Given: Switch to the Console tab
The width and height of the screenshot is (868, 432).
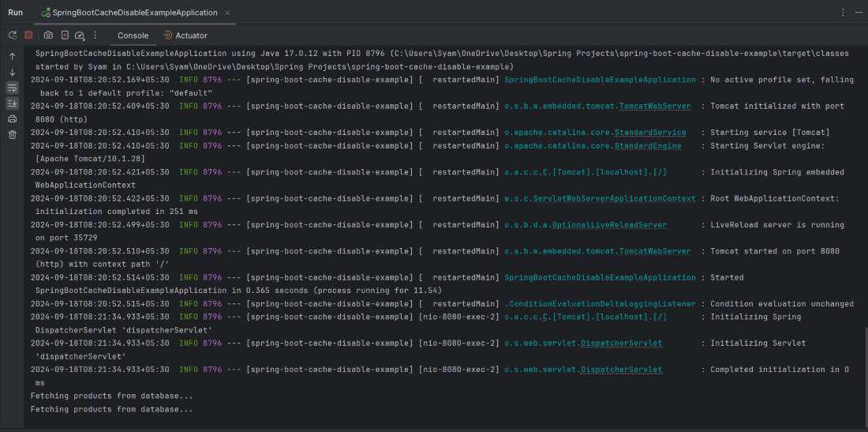Looking at the screenshot, I should coord(133,36).
